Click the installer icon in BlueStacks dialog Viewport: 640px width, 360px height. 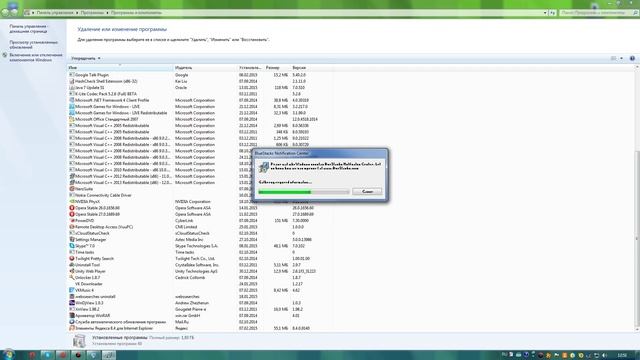(x=264, y=167)
